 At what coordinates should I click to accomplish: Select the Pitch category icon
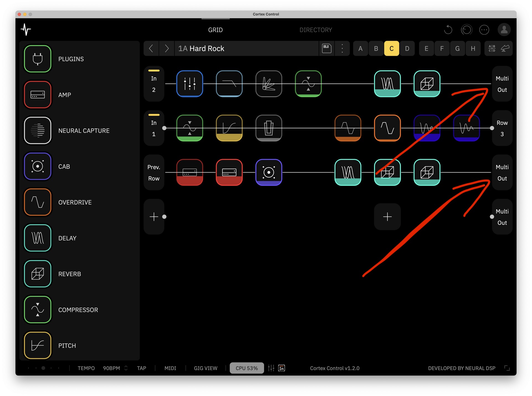pyautogui.click(x=38, y=345)
